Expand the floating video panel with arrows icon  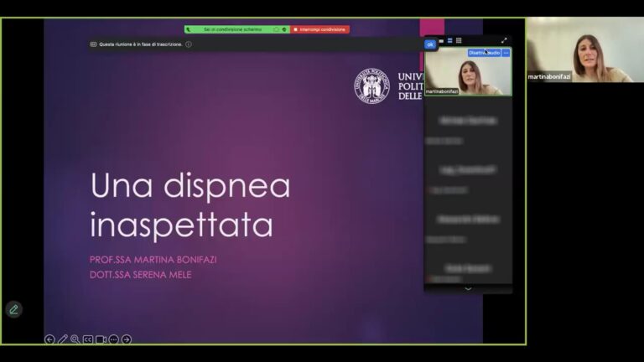tap(504, 40)
